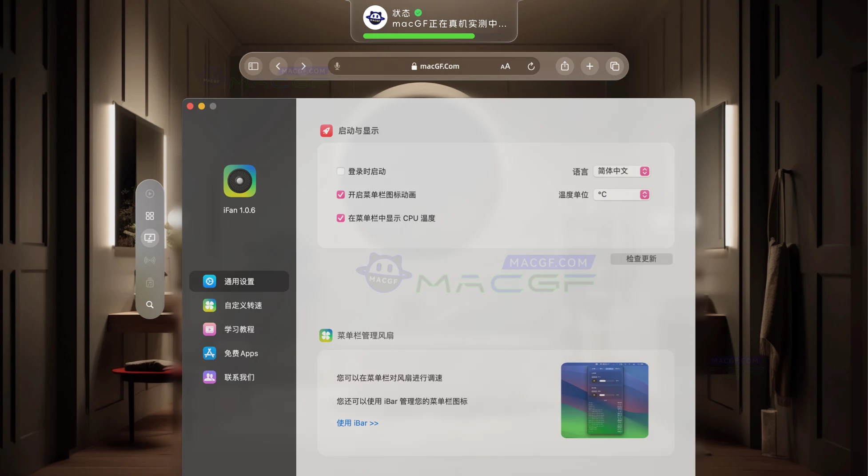Open the 语言 dropdown showing 简体中文
Image resolution: width=868 pixels, height=476 pixels.
tap(621, 171)
